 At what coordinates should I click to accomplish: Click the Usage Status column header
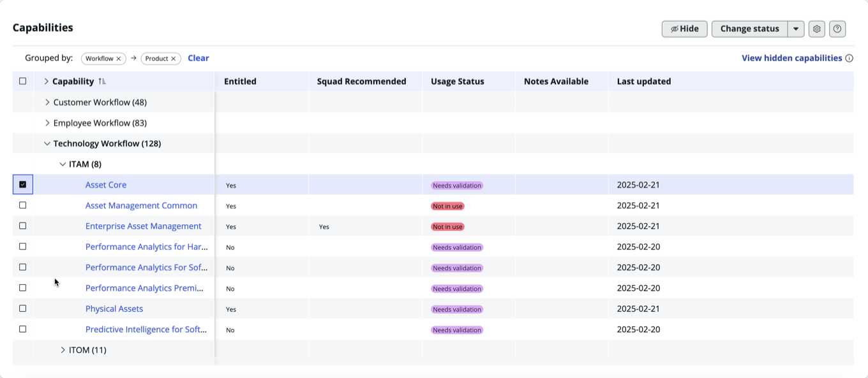457,82
